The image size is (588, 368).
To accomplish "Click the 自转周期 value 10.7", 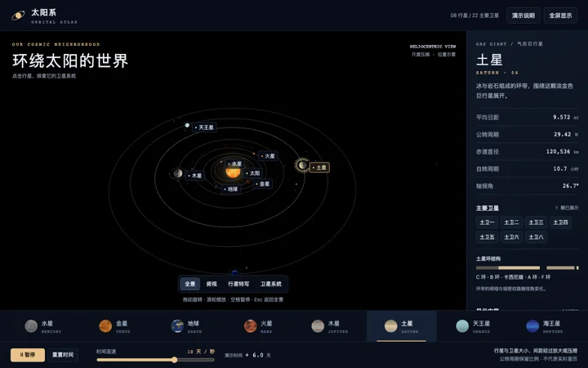I will [560, 168].
